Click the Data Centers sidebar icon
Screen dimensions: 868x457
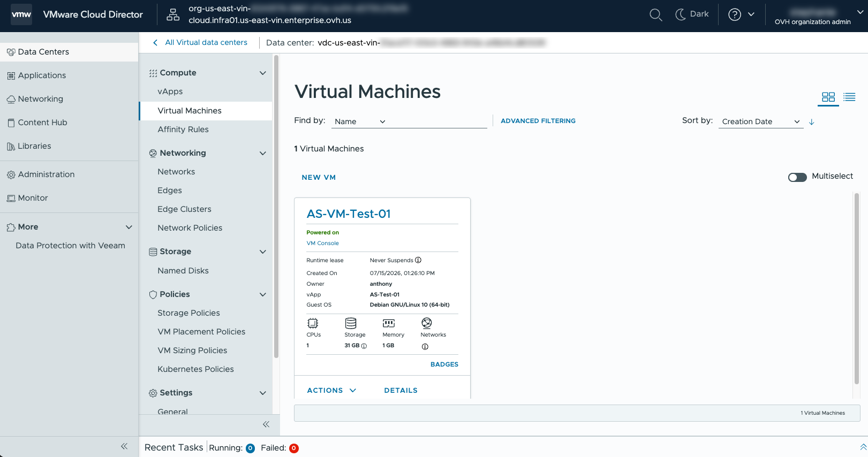point(11,52)
